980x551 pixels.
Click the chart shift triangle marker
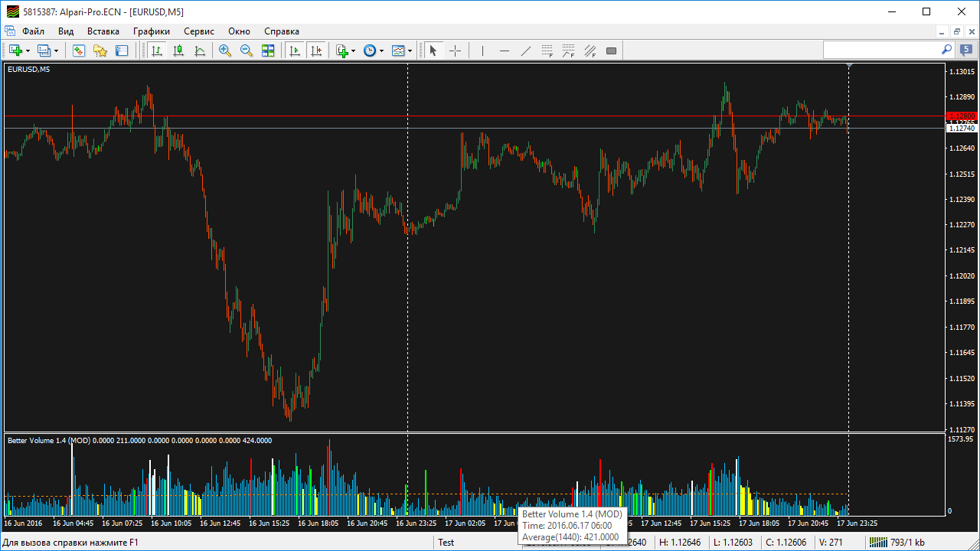(x=849, y=67)
